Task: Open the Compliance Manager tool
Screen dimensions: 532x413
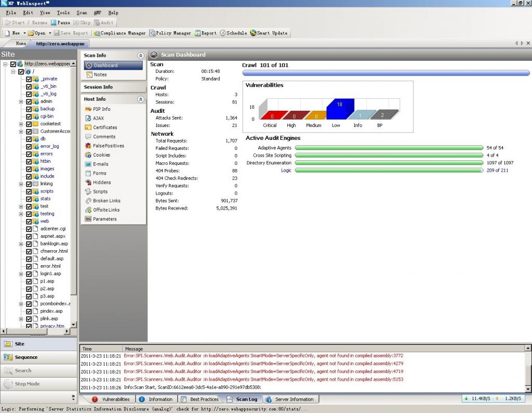Action: (119, 33)
